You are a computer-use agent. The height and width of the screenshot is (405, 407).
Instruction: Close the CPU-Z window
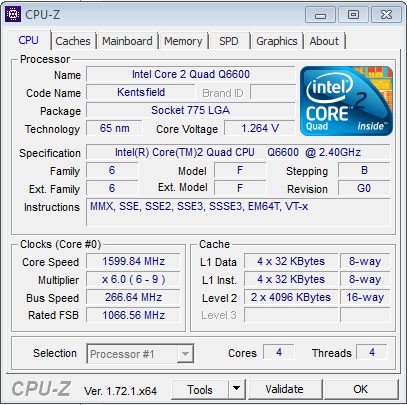386,15
